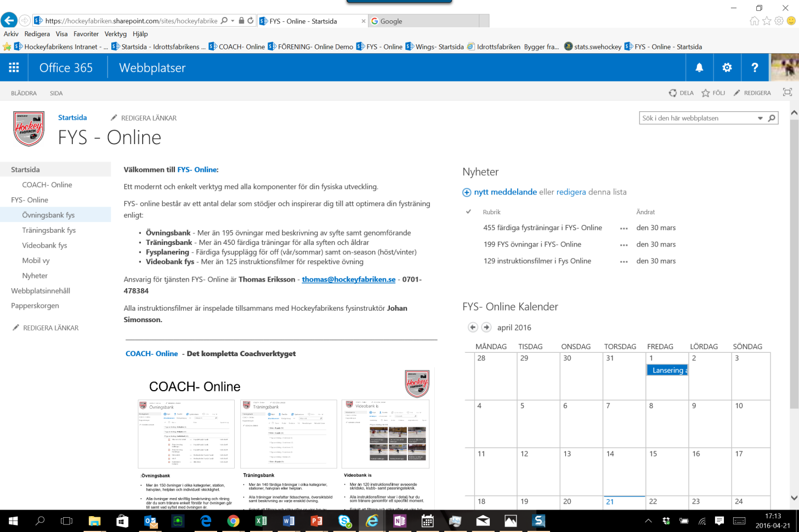Open the browser home icon
Image resolution: width=799 pixels, height=532 pixels.
click(755, 21)
